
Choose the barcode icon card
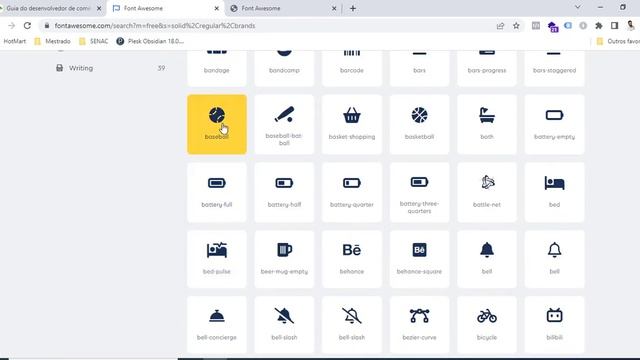(x=352, y=68)
